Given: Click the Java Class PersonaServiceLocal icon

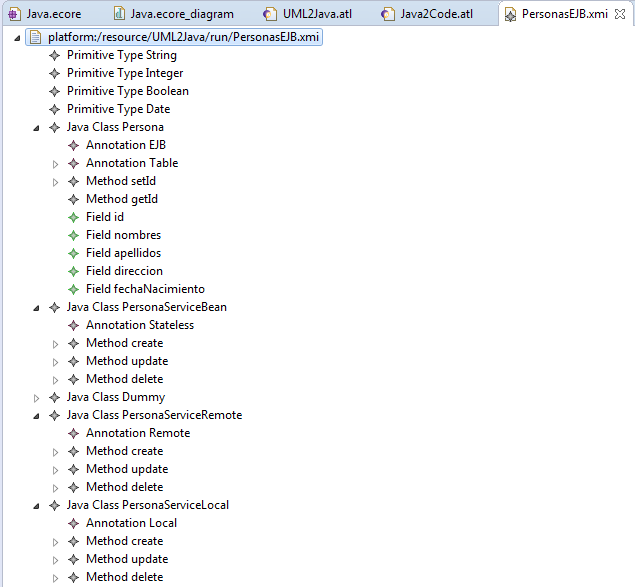Looking at the screenshot, I should (54, 505).
